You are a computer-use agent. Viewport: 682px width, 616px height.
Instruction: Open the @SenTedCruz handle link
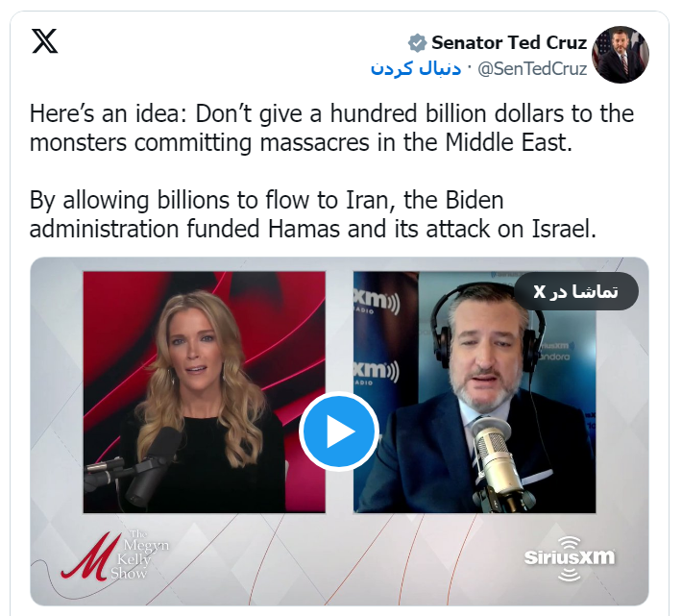(532, 69)
